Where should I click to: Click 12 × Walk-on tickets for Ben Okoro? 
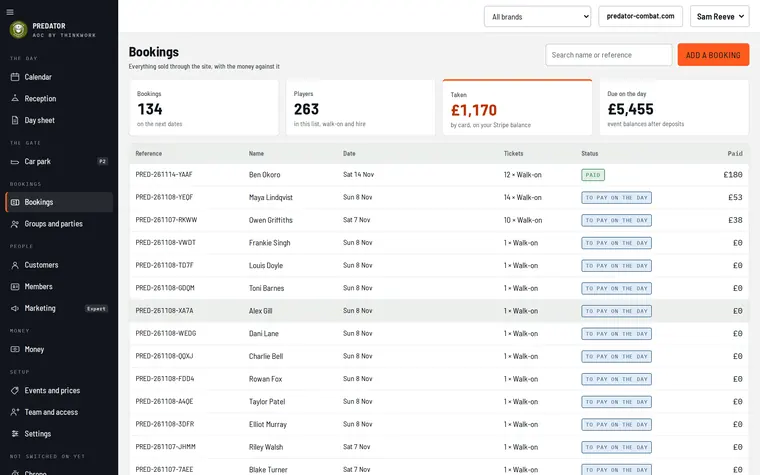tap(522, 174)
